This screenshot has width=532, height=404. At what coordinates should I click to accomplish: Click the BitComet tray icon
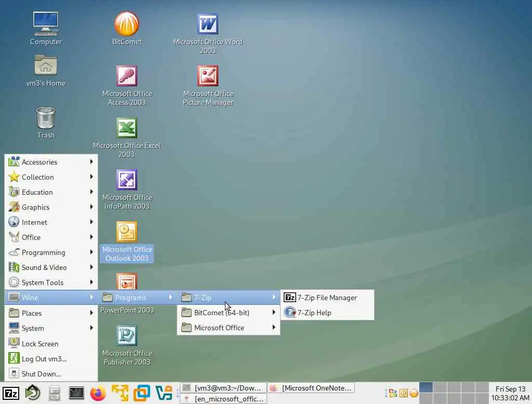tap(414, 393)
